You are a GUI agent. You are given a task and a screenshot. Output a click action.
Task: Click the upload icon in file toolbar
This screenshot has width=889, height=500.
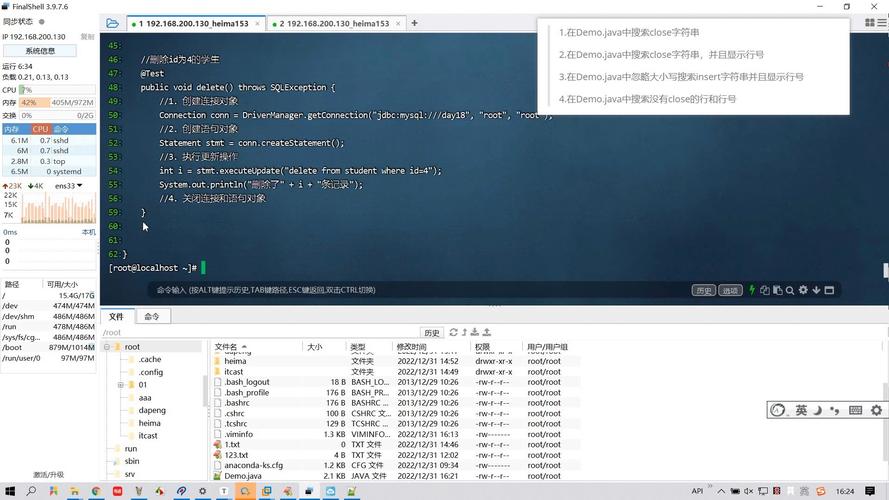click(486, 332)
